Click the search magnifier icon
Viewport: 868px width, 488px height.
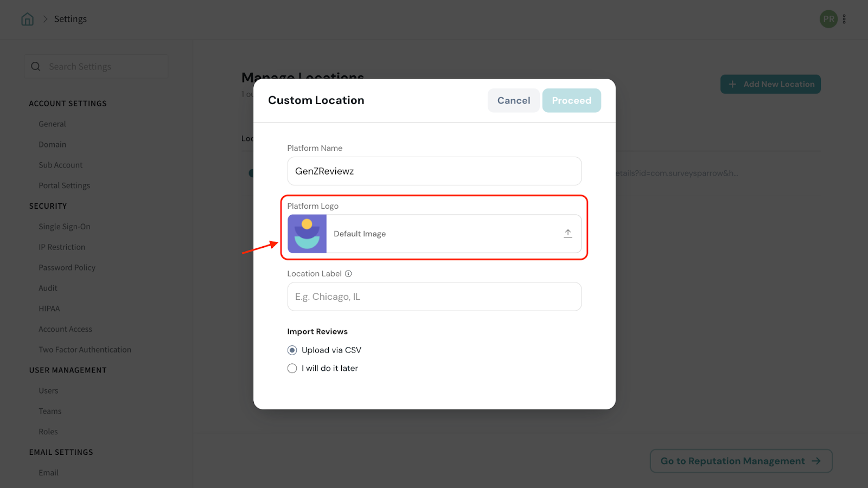[36, 67]
